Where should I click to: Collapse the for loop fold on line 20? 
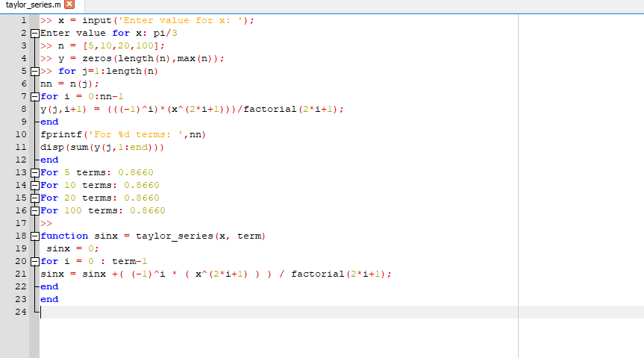35,262
